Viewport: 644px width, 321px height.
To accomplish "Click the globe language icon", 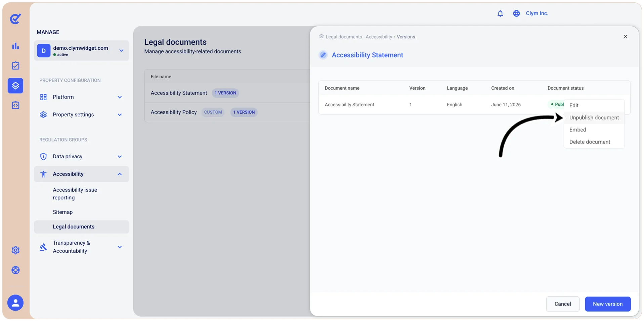I will tap(516, 13).
